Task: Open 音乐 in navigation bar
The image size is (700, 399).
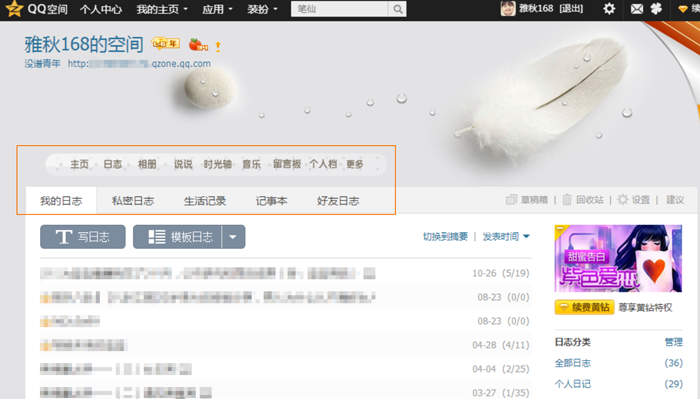Action: pyautogui.click(x=251, y=164)
